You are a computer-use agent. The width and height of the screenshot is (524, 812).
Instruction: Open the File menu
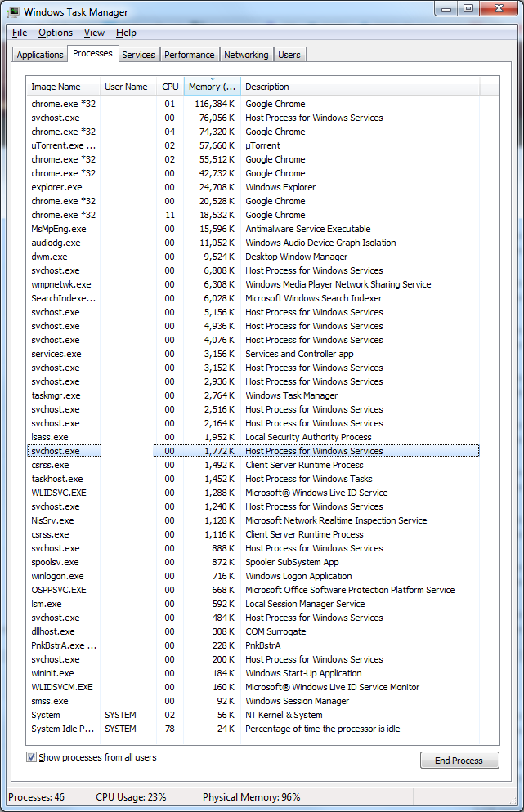coord(20,33)
